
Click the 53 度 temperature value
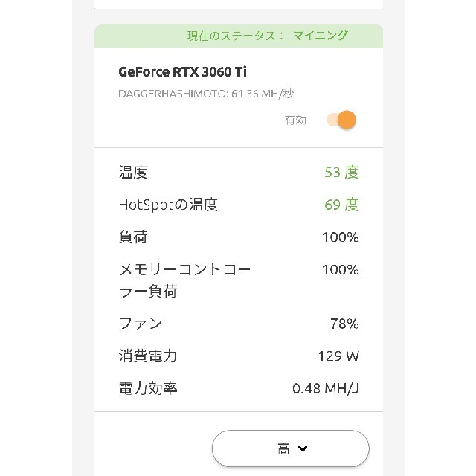[x=341, y=173]
